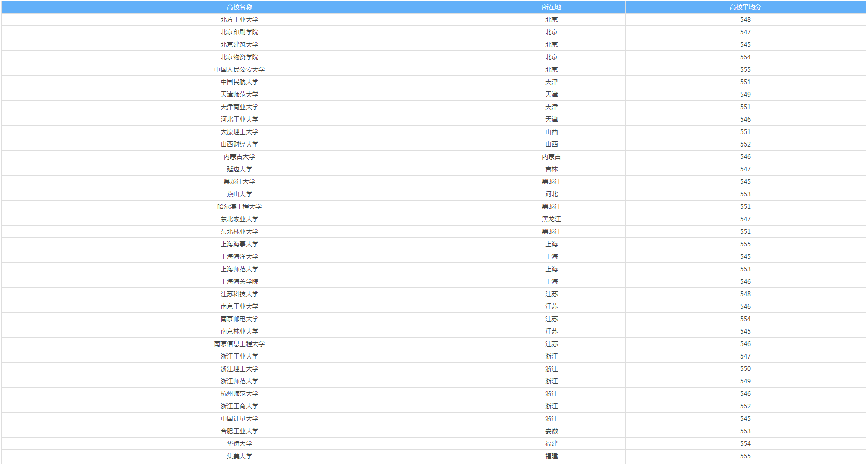Screen dimensions: 868x464
Task: Select the 安徽 location cell
Action: pos(551,431)
